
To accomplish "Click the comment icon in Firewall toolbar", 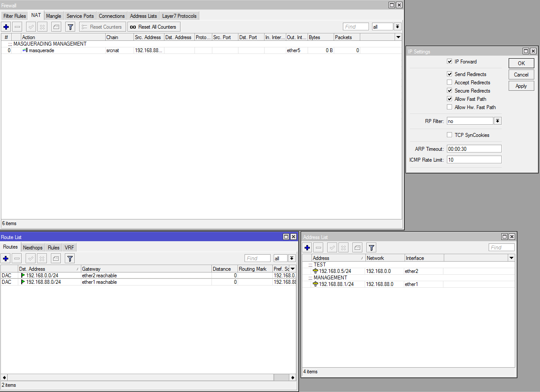I will (x=56, y=27).
